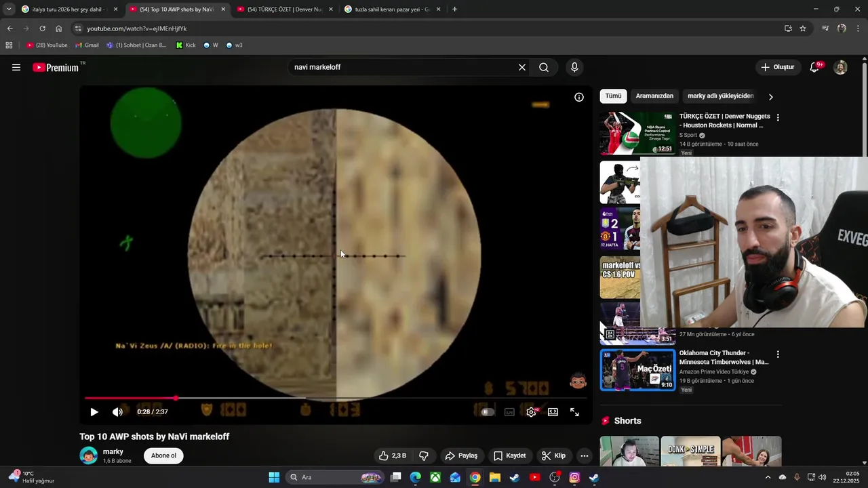Play the paused AWP shots video

tap(94, 412)
